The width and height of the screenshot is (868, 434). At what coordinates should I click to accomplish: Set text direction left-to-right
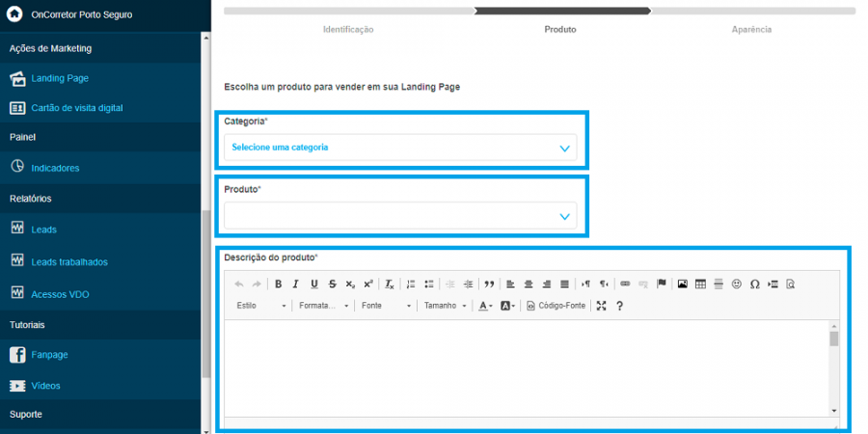tap(585, 284)
